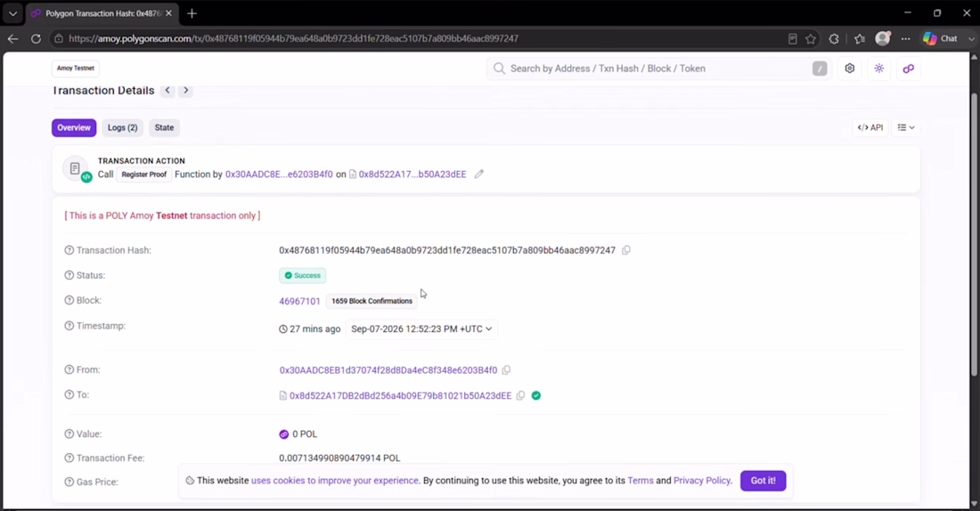Viewport: 980px width, 511px height.
Task: Expand the timestamp date format dropdown
Action: pyautogui.click(x=422, y=328)
